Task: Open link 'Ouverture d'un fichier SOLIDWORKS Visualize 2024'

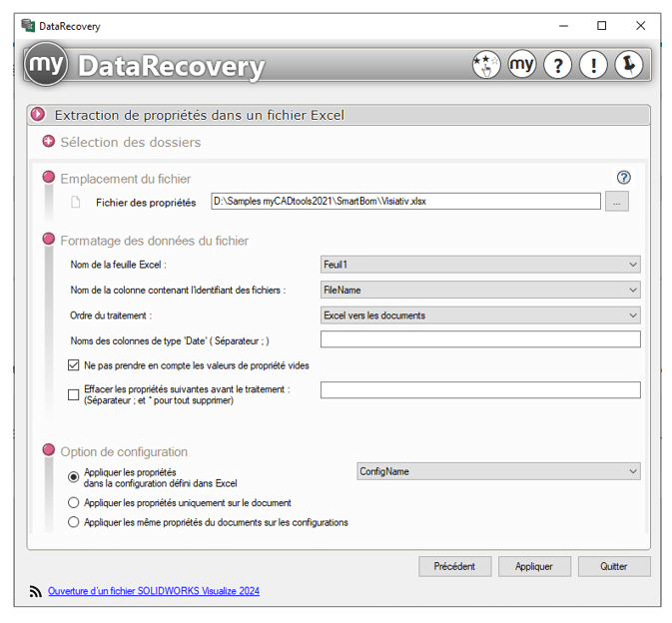Action: (154, 591)
